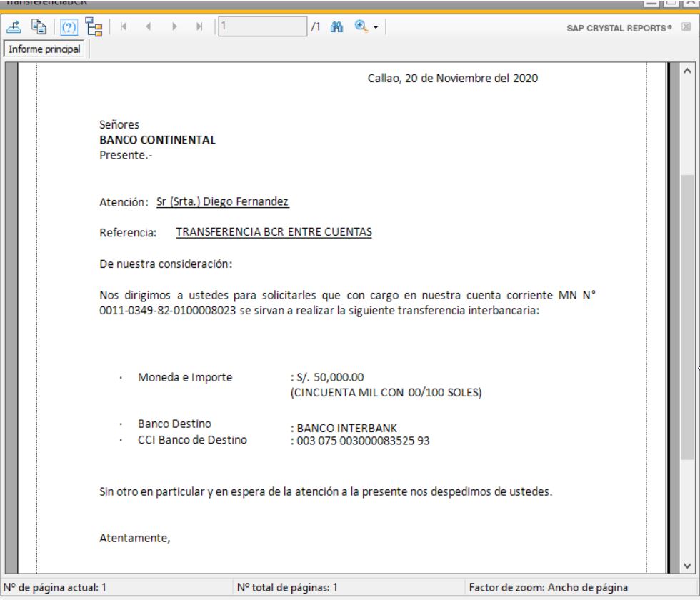Click the 'Señores' salutation text

[119, 124]
